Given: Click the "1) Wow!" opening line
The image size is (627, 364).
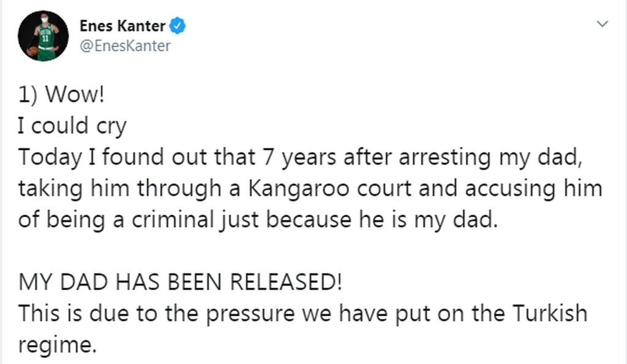Looking at the screenshot, I should (59, 96).
